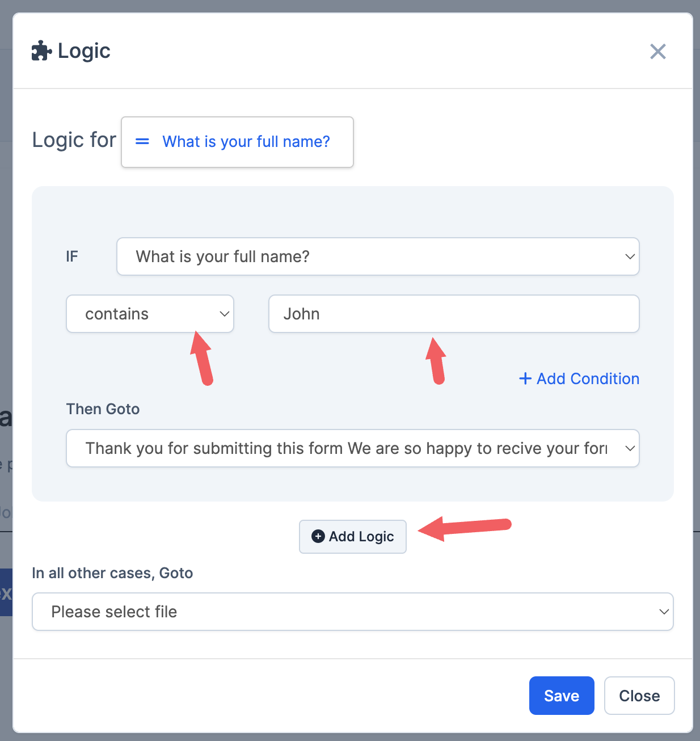Click the Logic dialog title text
Viewport: 700px width, 741px height.
pyautogui.click(x=84, y=51)
